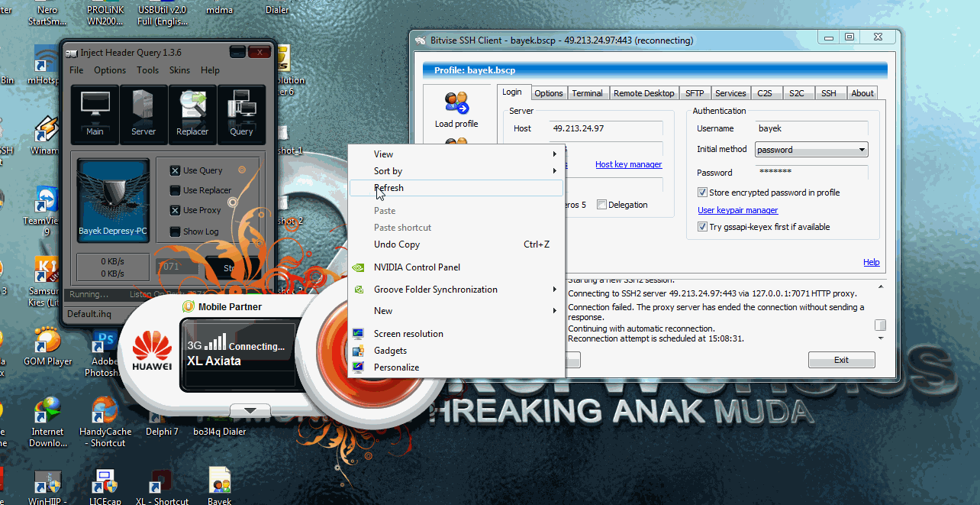This screenshot has width=980, height=505.
Task: Select the Bayek desktop file icon
Action: pyautogui.click(x=220, y=481)
